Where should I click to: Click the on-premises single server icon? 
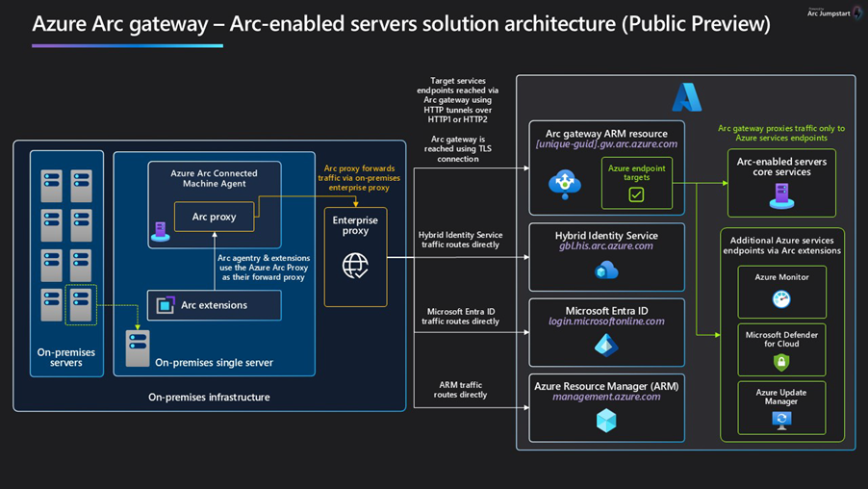[x=138, y=348]
